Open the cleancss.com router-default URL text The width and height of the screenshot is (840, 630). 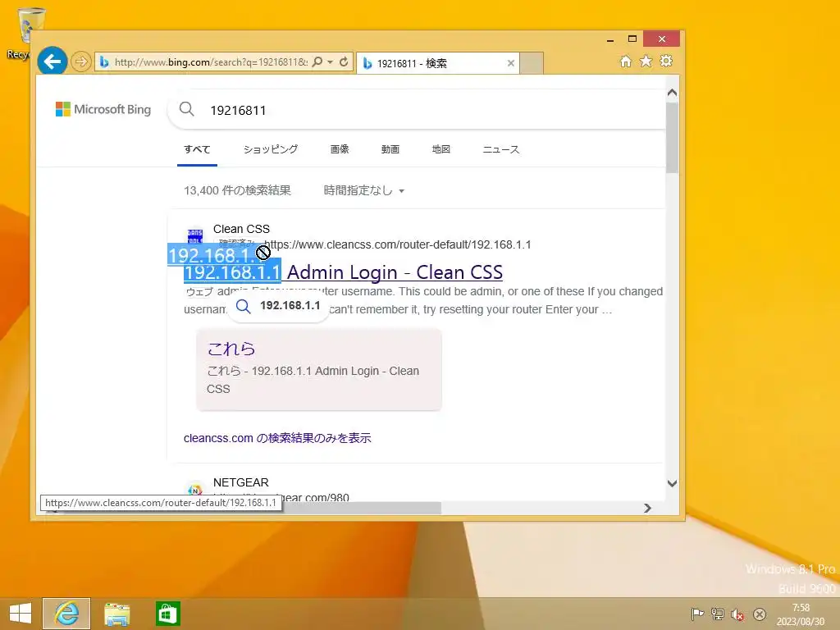(398, 244)
